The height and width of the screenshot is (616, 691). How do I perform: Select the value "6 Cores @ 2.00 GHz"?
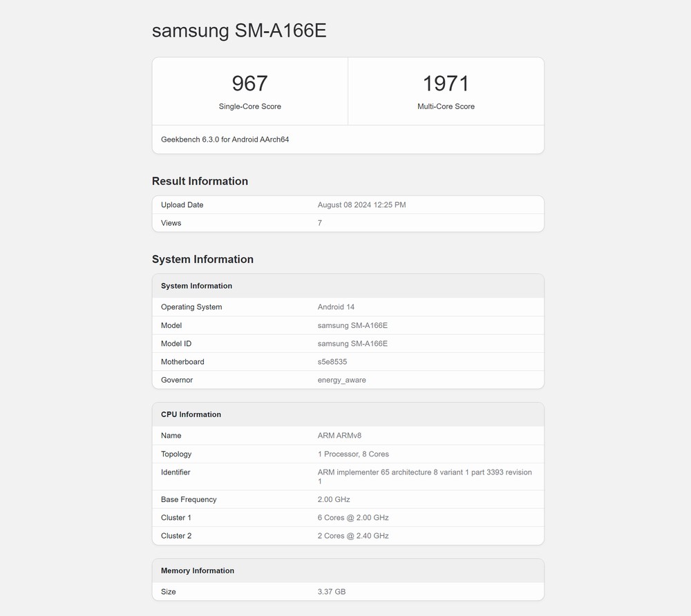pyautogui.click(x=353, y=518)
